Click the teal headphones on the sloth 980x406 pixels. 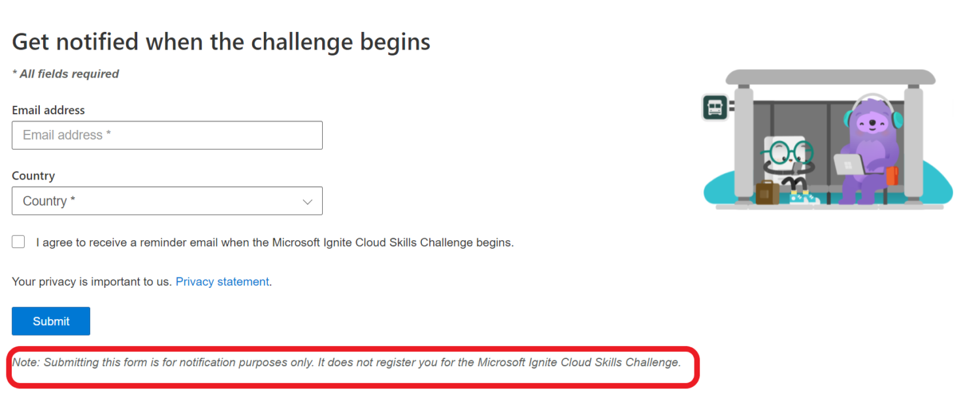click(x=897, y=119)
